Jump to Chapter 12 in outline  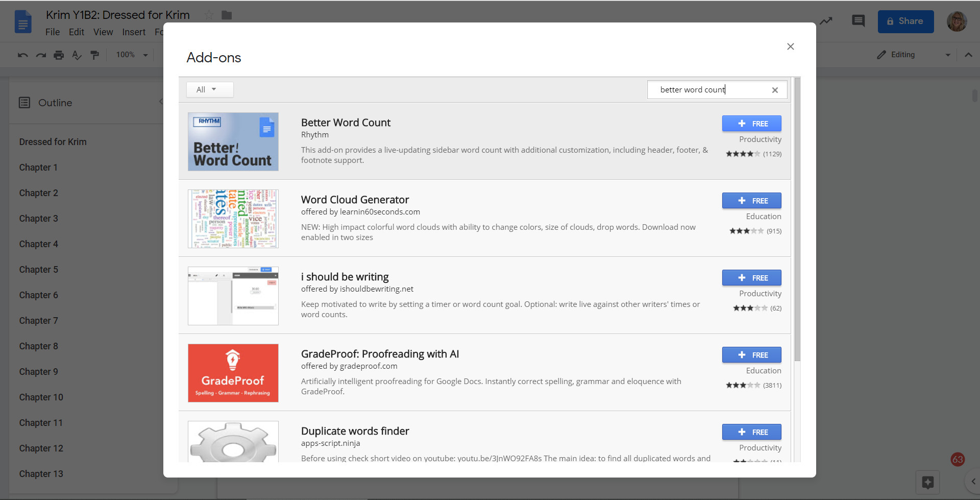[x=41, y=448]
